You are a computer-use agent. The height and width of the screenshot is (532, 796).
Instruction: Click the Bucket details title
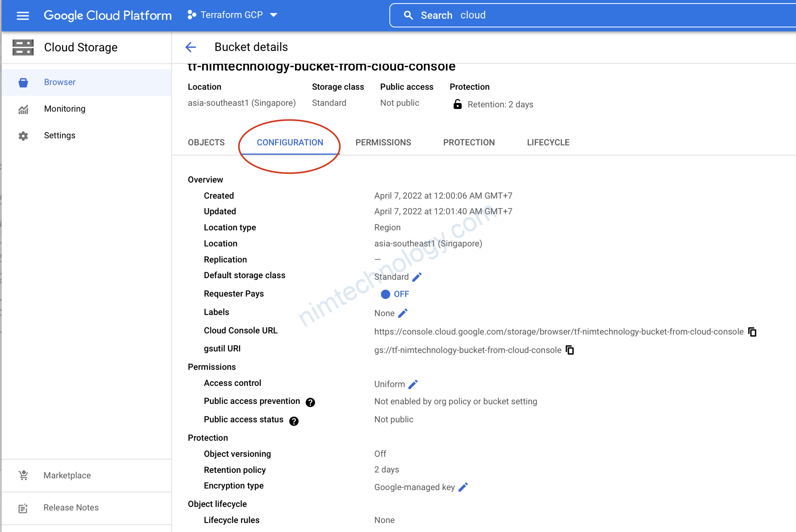tap(251, 47)
